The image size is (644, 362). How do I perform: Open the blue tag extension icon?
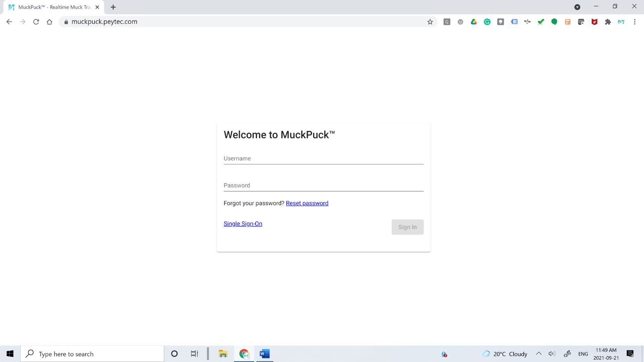click(x=514, y=22)
